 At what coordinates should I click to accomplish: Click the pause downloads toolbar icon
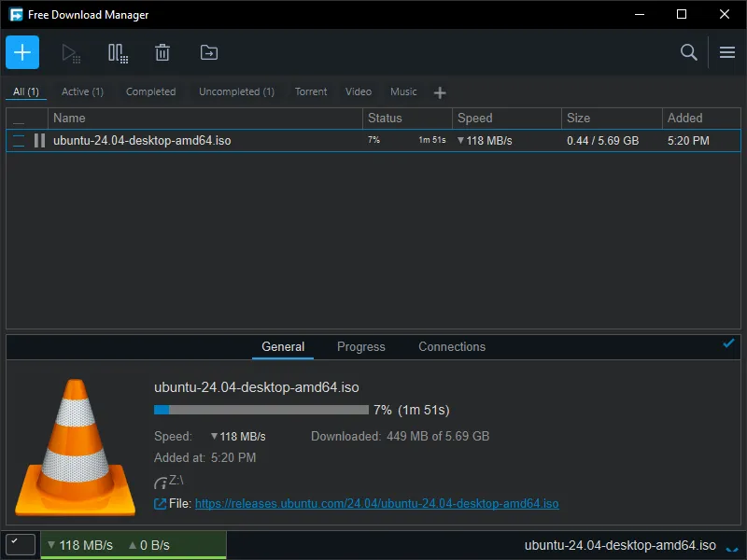click(118, 53)
